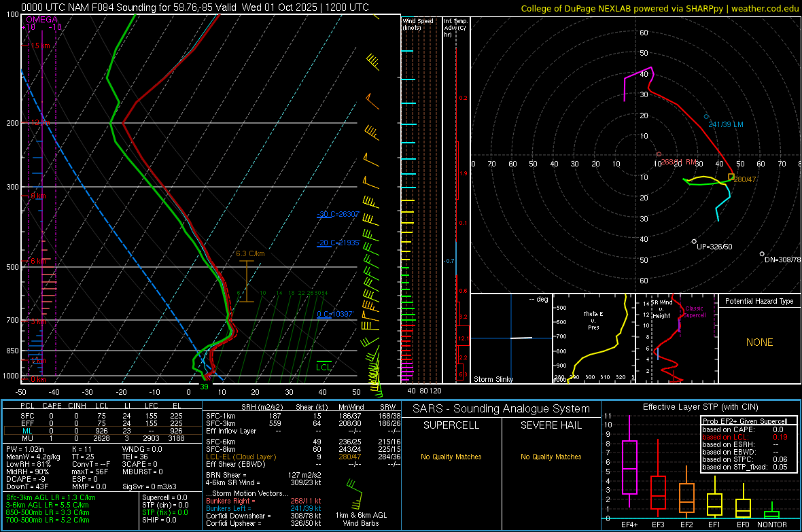Open the weather.cod.edu credit text
The image size is (802, 532).
click(660, 8)
